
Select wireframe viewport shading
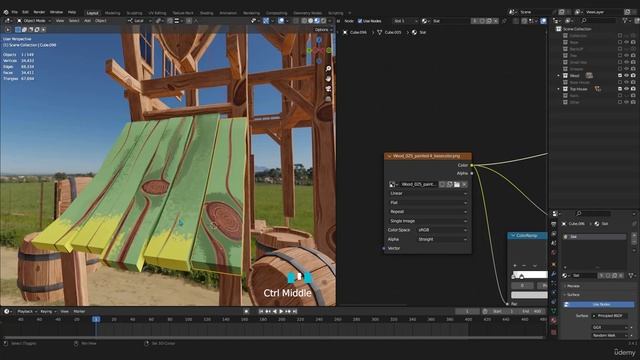[x=304, y=21]
